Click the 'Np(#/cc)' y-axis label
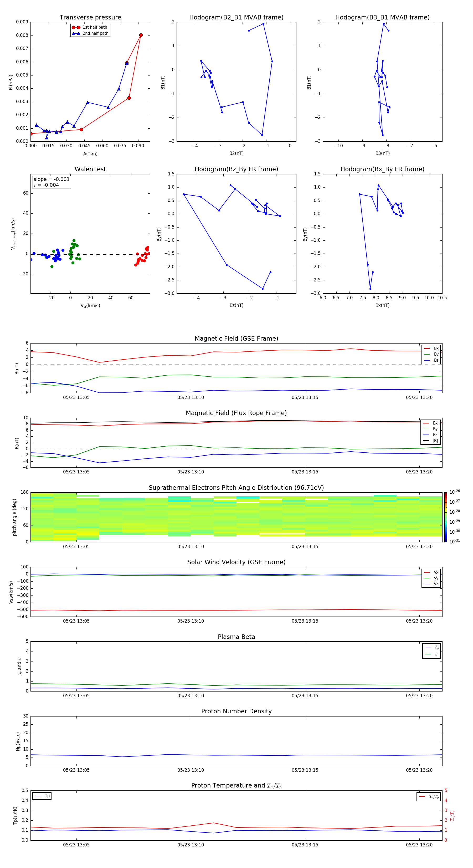Screen dimensions: 473x868 point(18,741)
